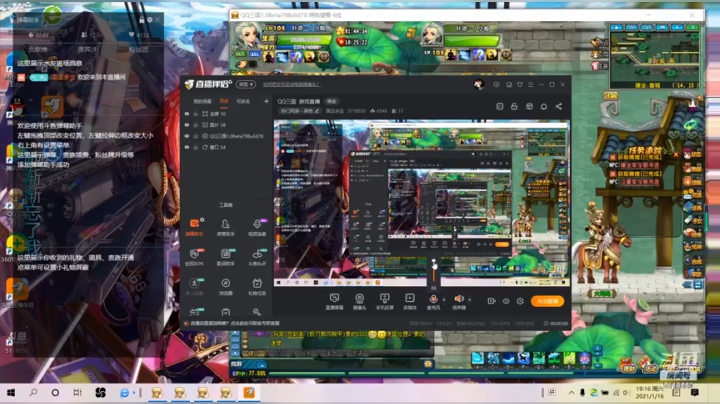Show hidden system tray icons chevron
This screenshot has height=404, width=720.
coord(571,393)
